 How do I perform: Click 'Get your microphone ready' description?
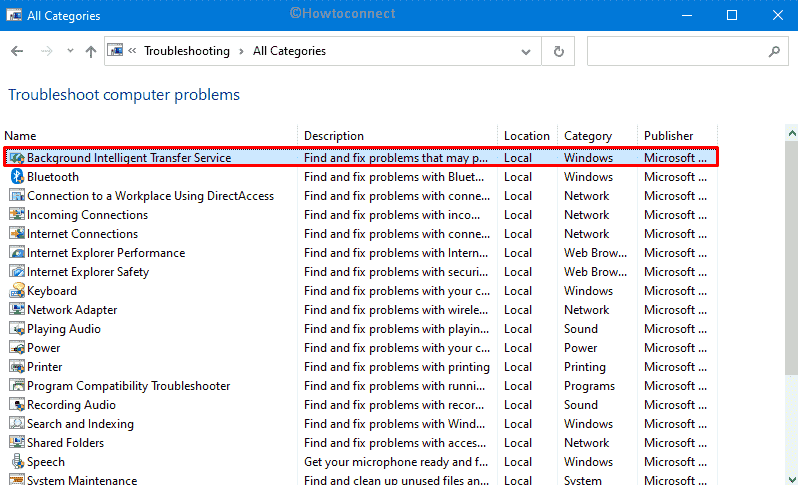coord(396,462)
